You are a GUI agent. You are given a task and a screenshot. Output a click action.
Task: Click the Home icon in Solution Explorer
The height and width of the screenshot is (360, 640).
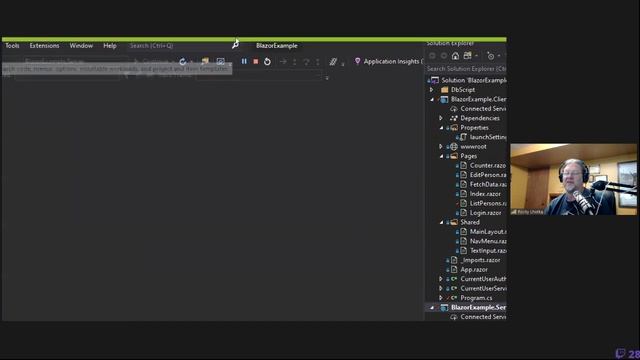tap(455, 56)
